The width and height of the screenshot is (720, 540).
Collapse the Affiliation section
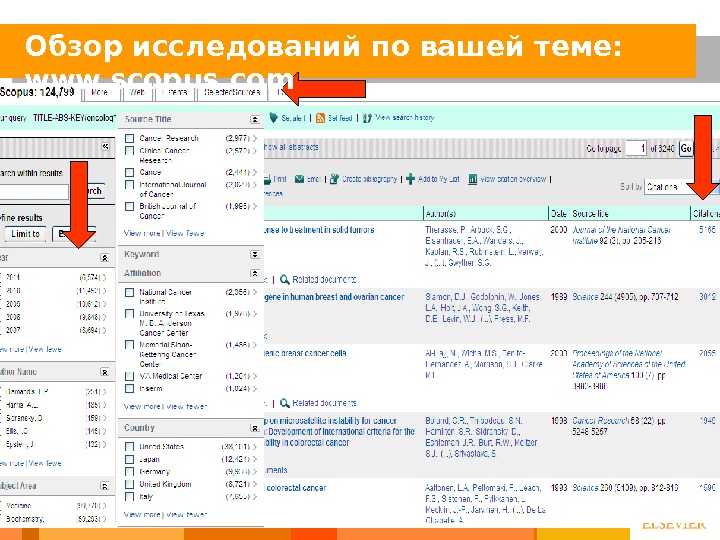(x=255, y=273)
